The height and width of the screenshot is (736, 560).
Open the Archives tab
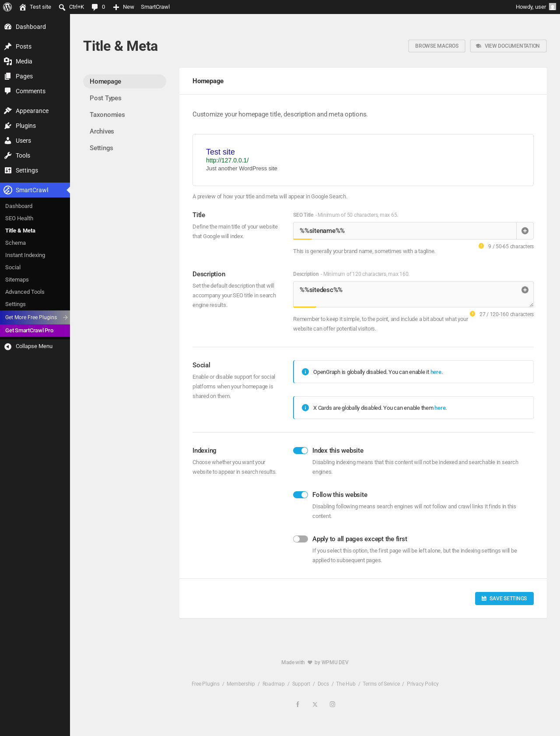[125, 131]
